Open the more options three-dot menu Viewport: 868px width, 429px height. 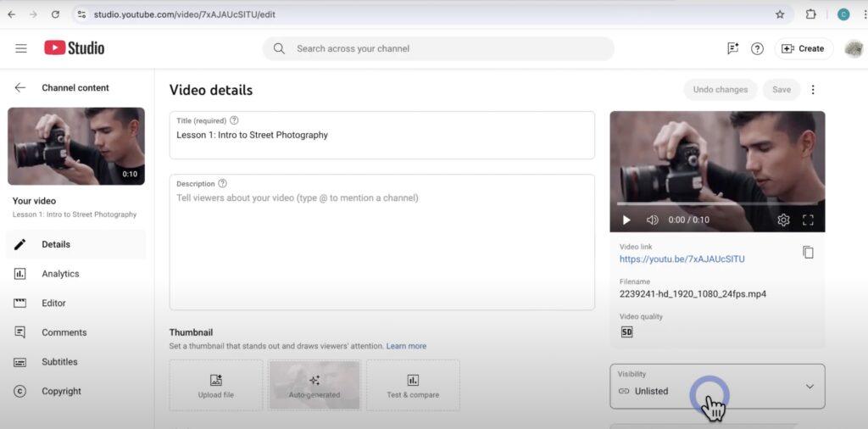[813, 90]
